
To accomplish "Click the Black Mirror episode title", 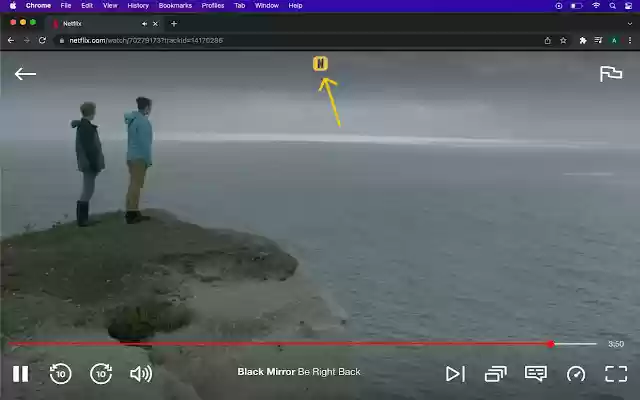I will click(299, 372).
